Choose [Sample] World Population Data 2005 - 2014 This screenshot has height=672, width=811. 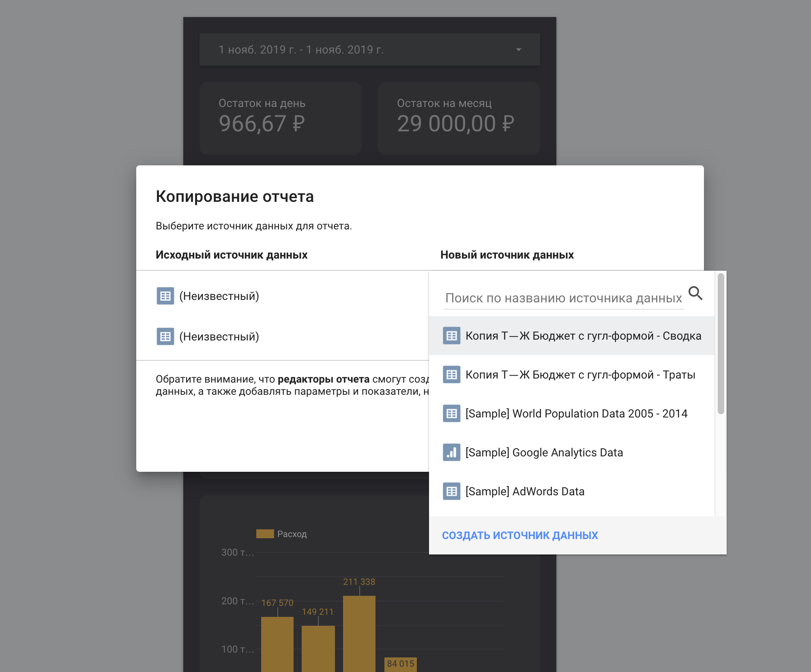coord(572,413)
